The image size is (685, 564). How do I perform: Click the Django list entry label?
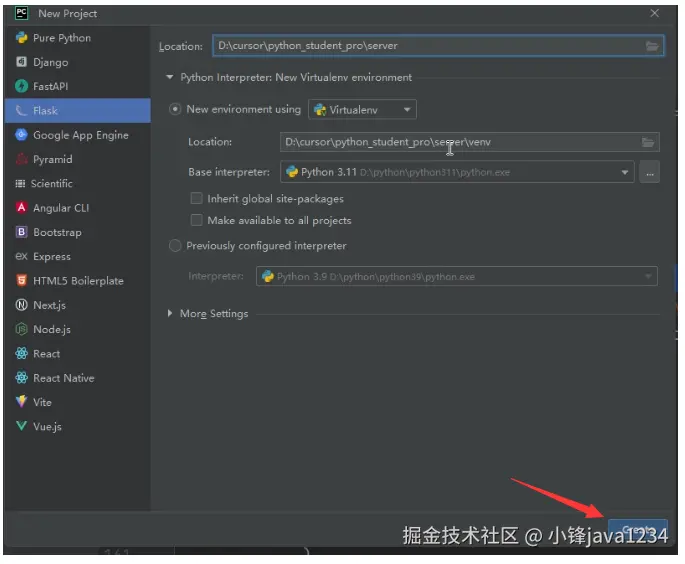point(51,62)
